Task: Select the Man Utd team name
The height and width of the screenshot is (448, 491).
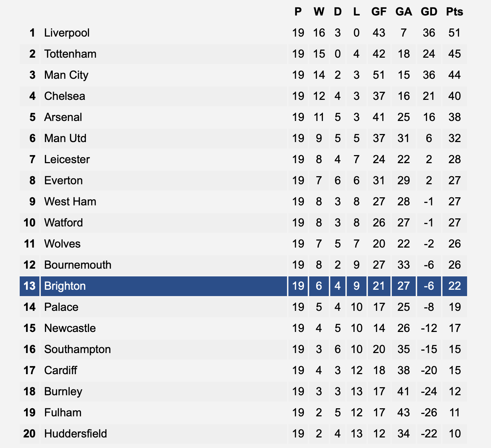Action: click(65, 138)
